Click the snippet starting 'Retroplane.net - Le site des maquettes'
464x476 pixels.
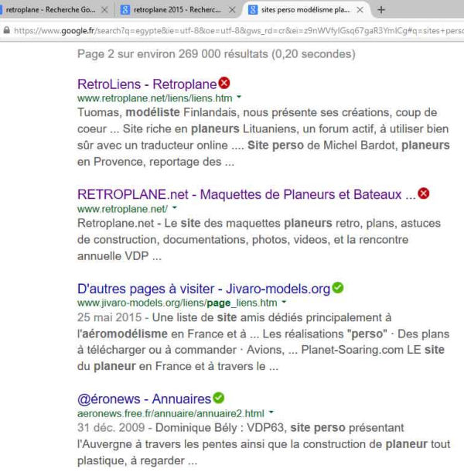point(259,239)
